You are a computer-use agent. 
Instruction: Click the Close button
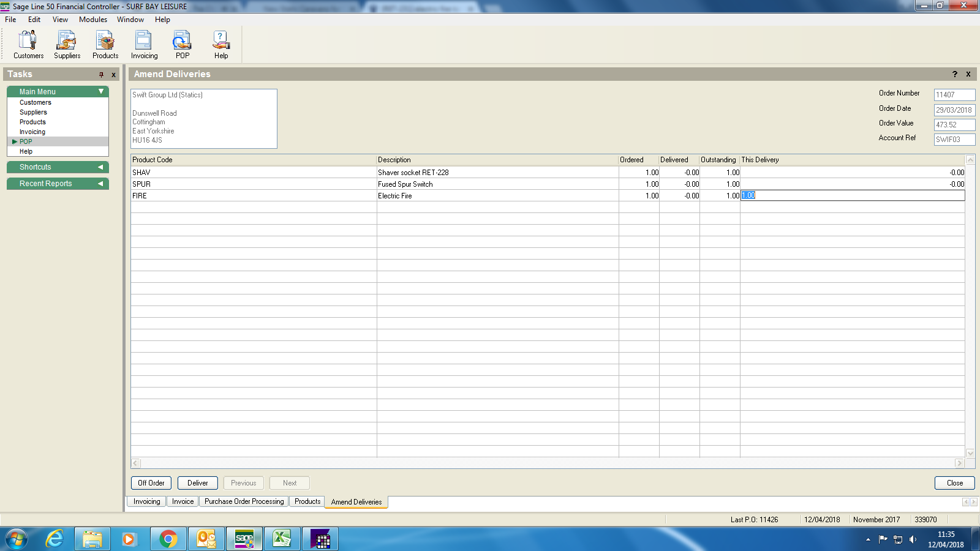coord(955,483)
